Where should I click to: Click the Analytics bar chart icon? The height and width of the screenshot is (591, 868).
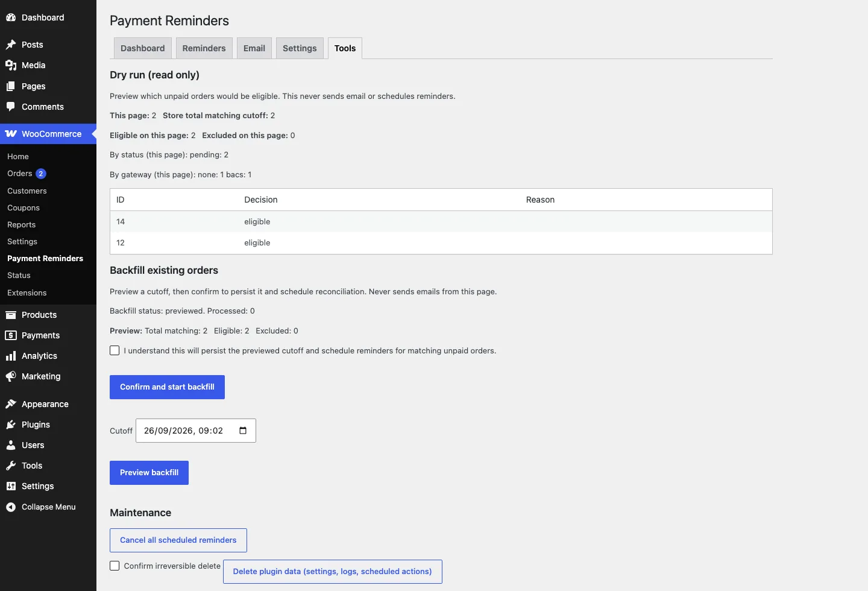pyautogui.click(x=11, y=356)
